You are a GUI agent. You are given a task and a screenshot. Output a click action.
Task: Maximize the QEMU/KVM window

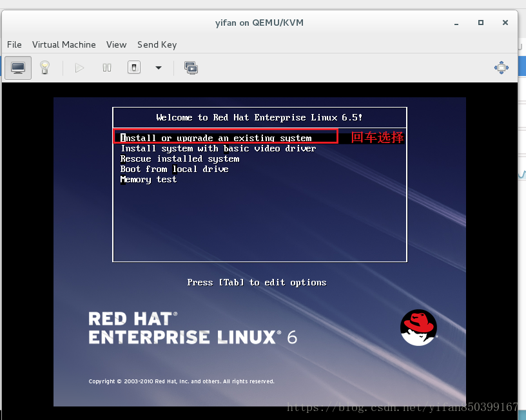point(481,23)
